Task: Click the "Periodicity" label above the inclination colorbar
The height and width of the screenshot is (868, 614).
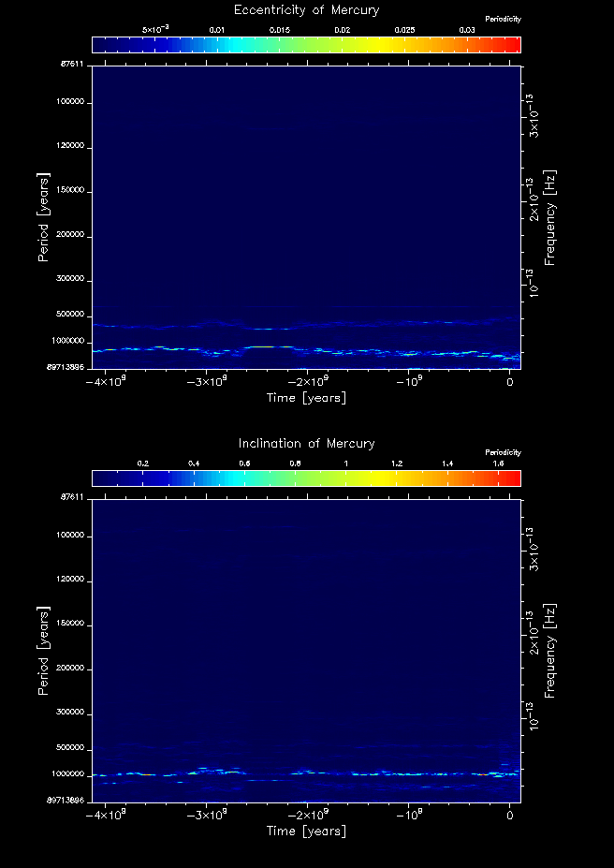Action: click(x=503, y=453)
